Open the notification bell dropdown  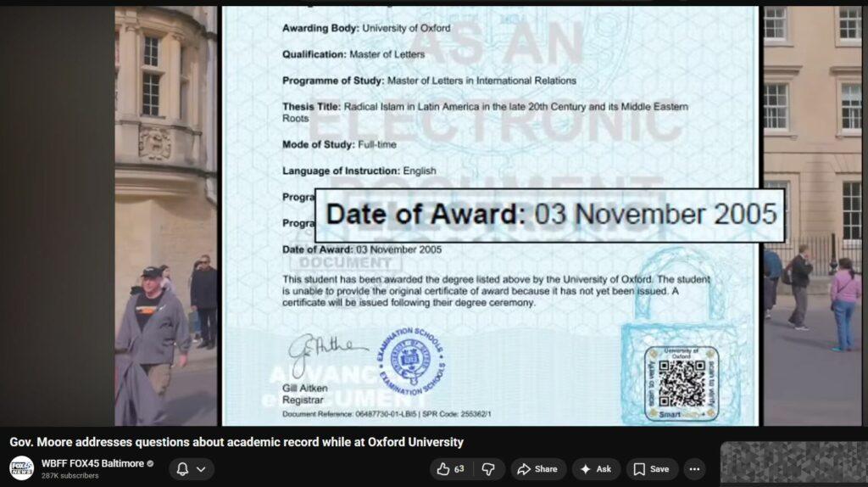(191, 469)
